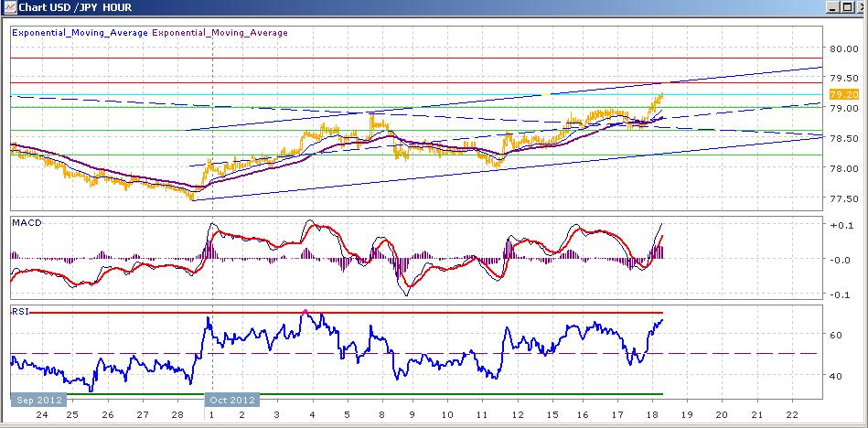Click date 8 on the time axis

(x=382, y=414)
